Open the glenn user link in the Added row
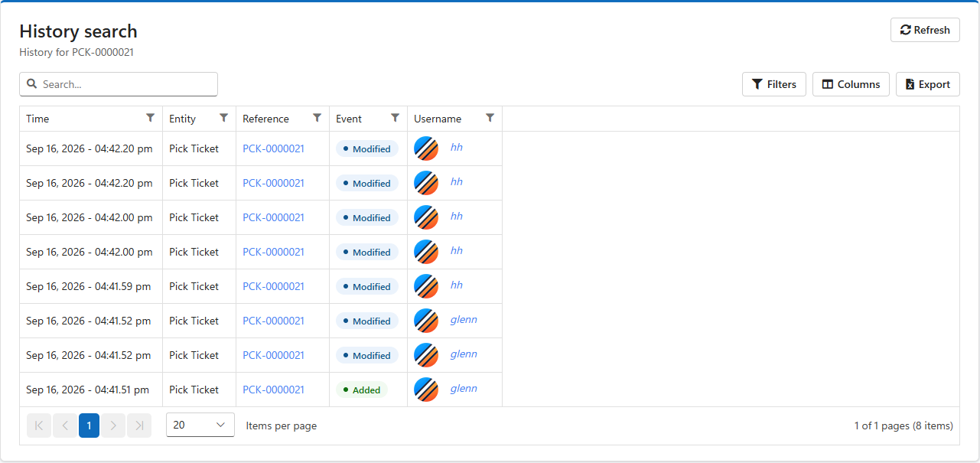The height and width of the screenshot is (463, 980). point(464,388)
